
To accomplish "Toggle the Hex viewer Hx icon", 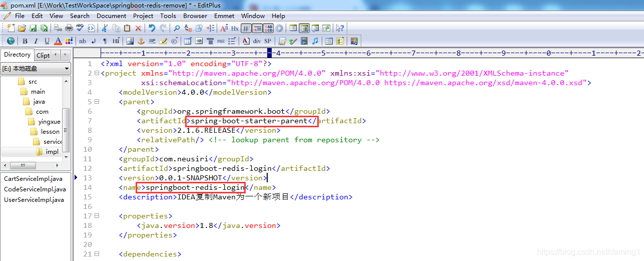I will tap(235, 28).
